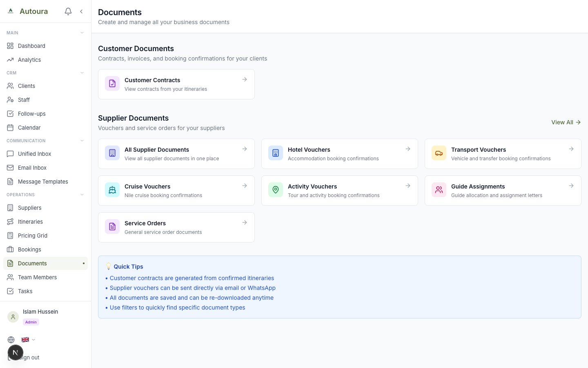Click the Tasks checkbox icon
The width and height of the screenshot is (588, 368).
point(10,291)
